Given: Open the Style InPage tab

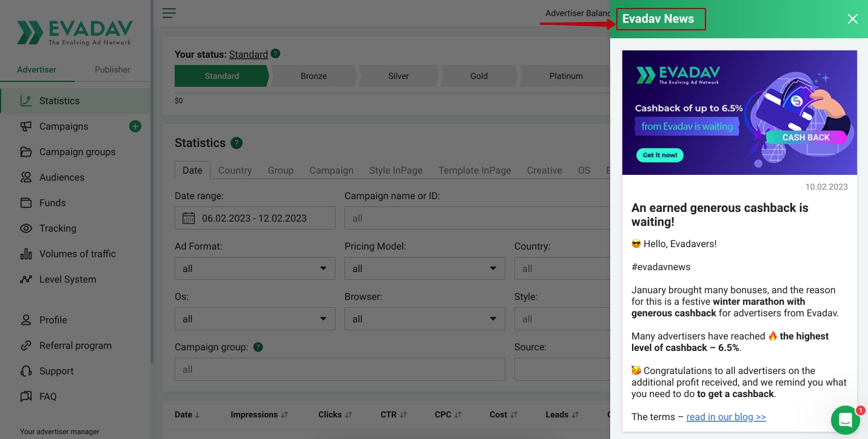Looking at the screenshot, I should coord(396,171).
